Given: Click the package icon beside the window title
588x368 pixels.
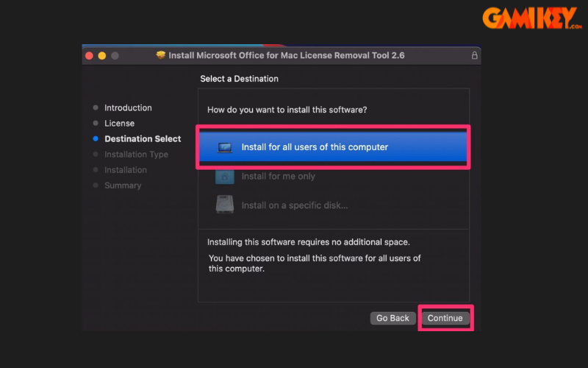Looking at the screenshot, I should (161, 55).
